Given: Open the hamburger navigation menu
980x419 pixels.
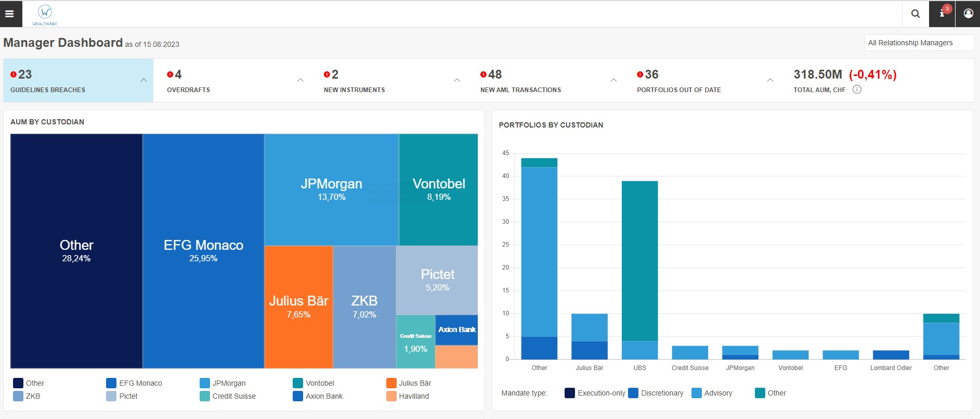Looking at the screenshot, I should pos(9,14).
